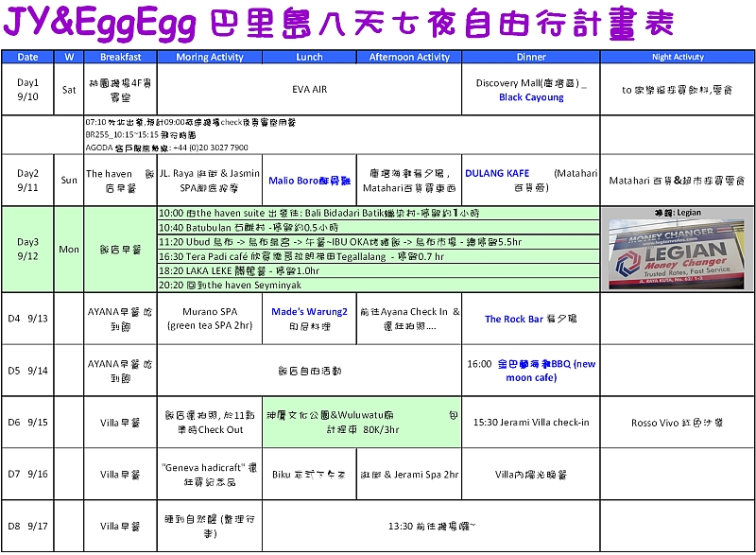Click the Moring Activity column header

pyautogui.click(x=210, y=57)
